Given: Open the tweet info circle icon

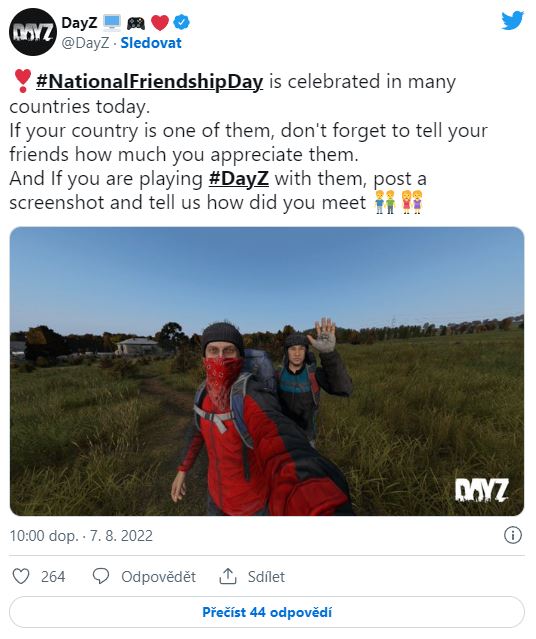Looking at the screenshot, I should click(x=513, y=535).
